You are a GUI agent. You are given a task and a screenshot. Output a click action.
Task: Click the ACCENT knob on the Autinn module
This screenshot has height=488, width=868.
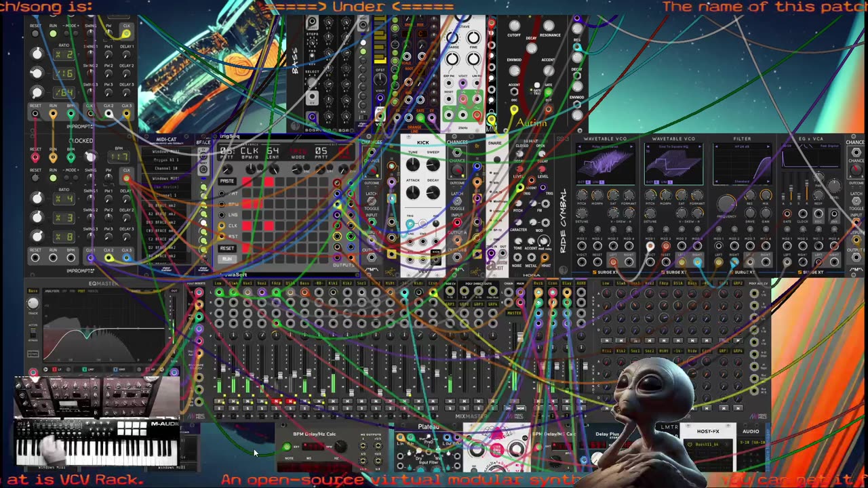[550, 72]
